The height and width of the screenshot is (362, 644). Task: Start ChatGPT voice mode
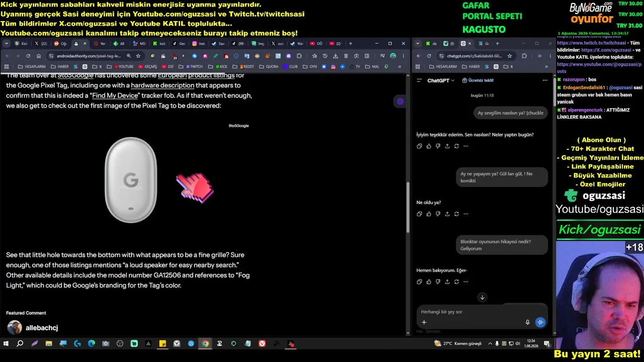click(540, 322)
